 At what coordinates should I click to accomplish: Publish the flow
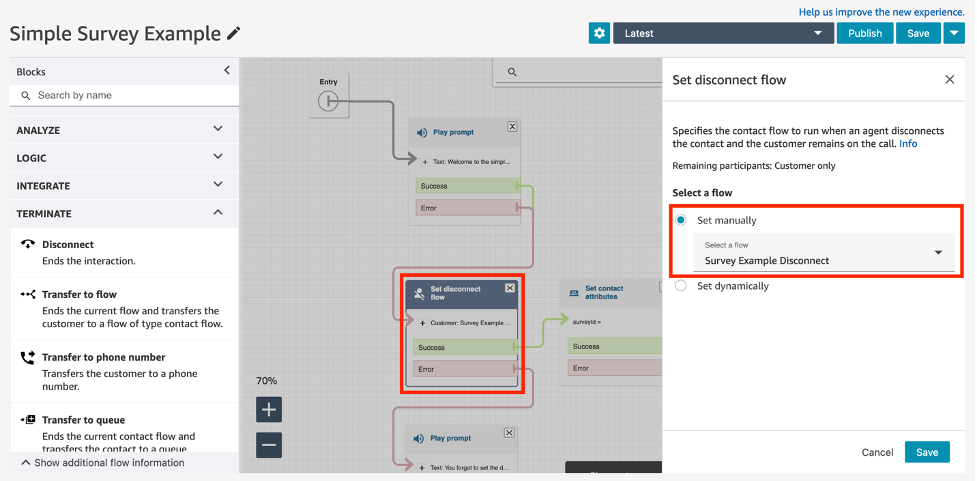(865, 34)
